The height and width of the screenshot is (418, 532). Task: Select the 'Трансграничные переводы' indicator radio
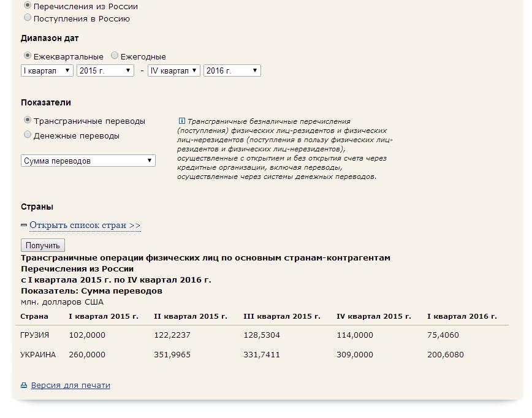coord(28,120)
